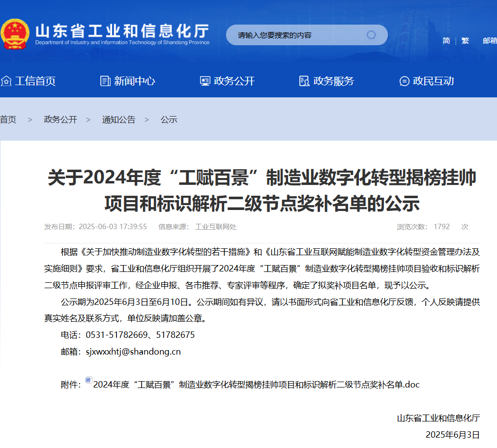The height and width of the screenshot is (448, 497).
Task: Open 通知公告 breadcrumb link
Action: pyautogui.click(x=118, y=119)
